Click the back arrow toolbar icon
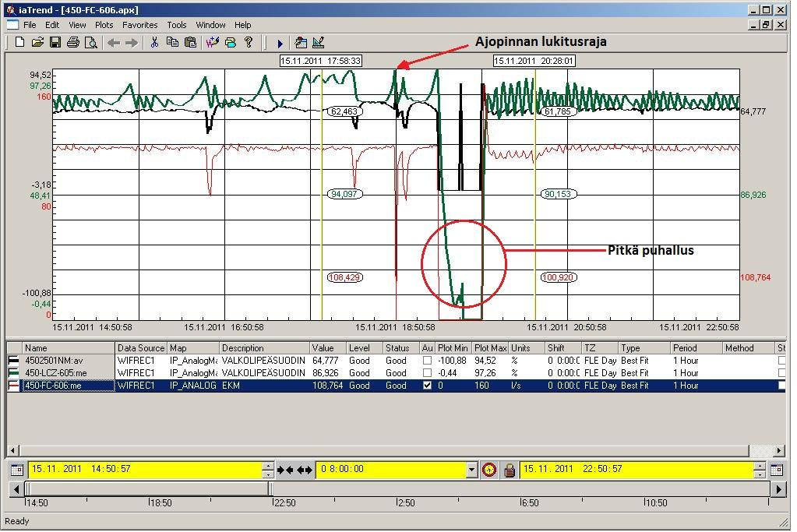The height and width of the screenshot is (532, 797). click(x=114, y=43)
